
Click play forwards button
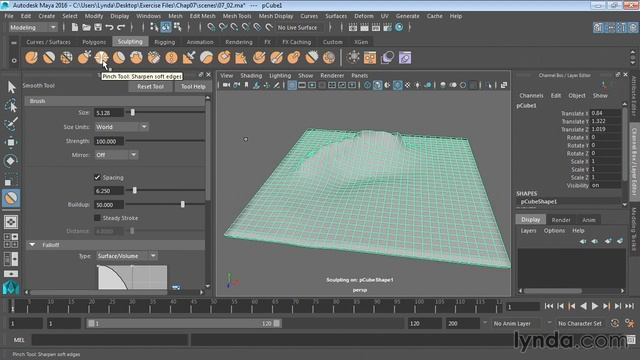point(595,306)
